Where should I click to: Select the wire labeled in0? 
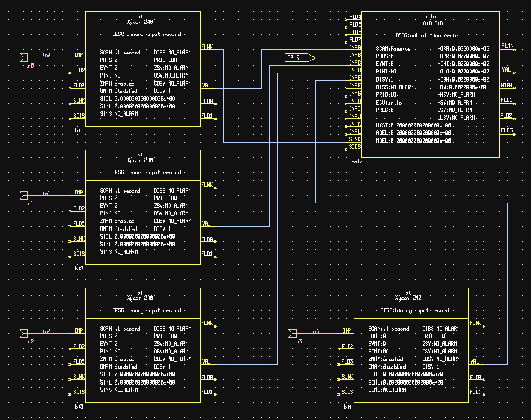click(x=49, y=58)
